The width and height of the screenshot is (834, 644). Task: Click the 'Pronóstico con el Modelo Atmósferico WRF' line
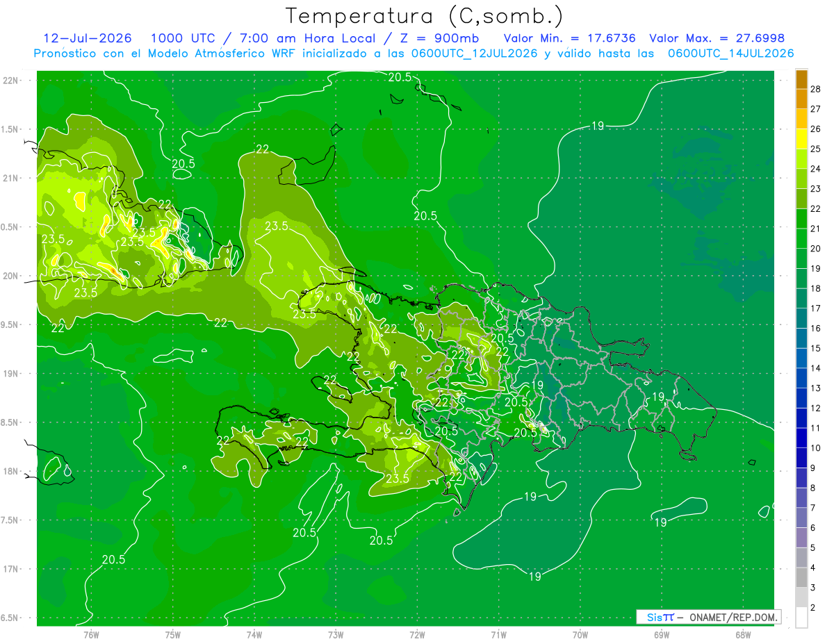[414, 53]
